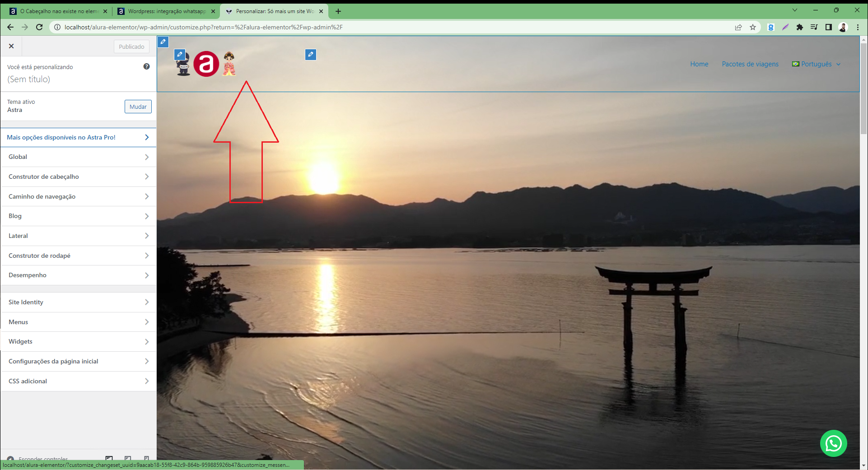Expand Construtor de rodapé section
Screen dimensions: 868x470
[79, 256]
